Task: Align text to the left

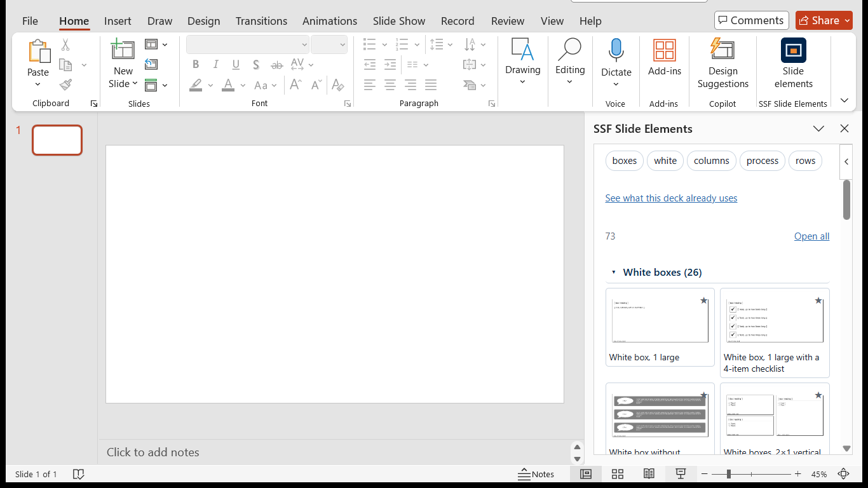Action: (370, 85)
